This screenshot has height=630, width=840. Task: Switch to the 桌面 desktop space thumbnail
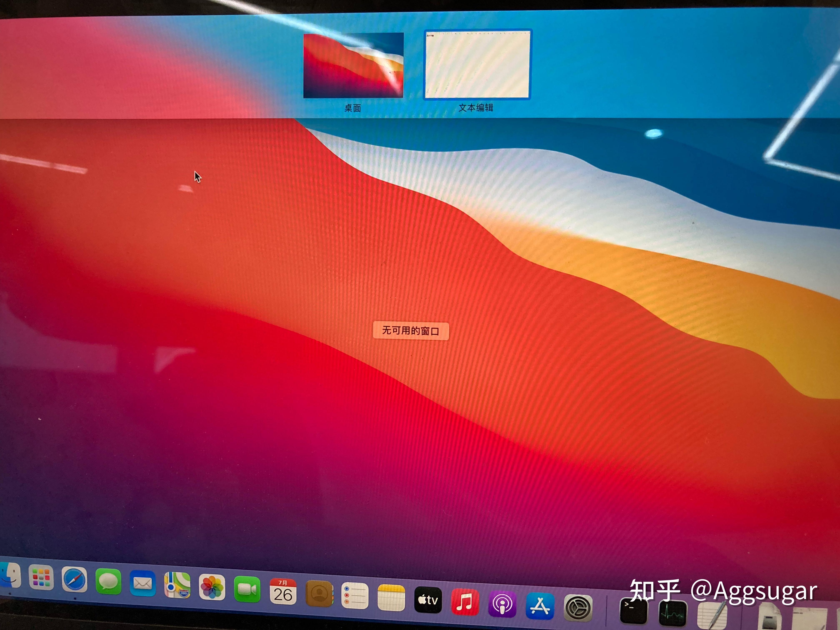(353, 65)
